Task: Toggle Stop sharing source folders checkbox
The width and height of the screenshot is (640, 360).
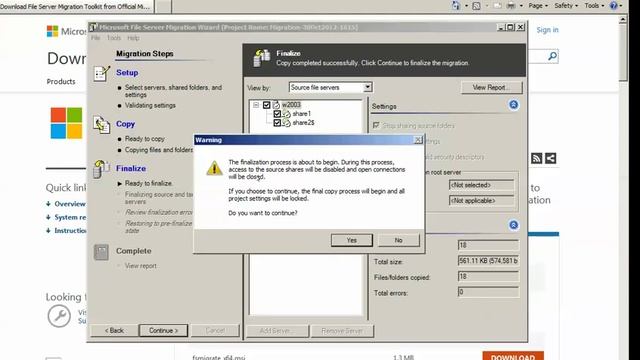Action: pos(376,125)
